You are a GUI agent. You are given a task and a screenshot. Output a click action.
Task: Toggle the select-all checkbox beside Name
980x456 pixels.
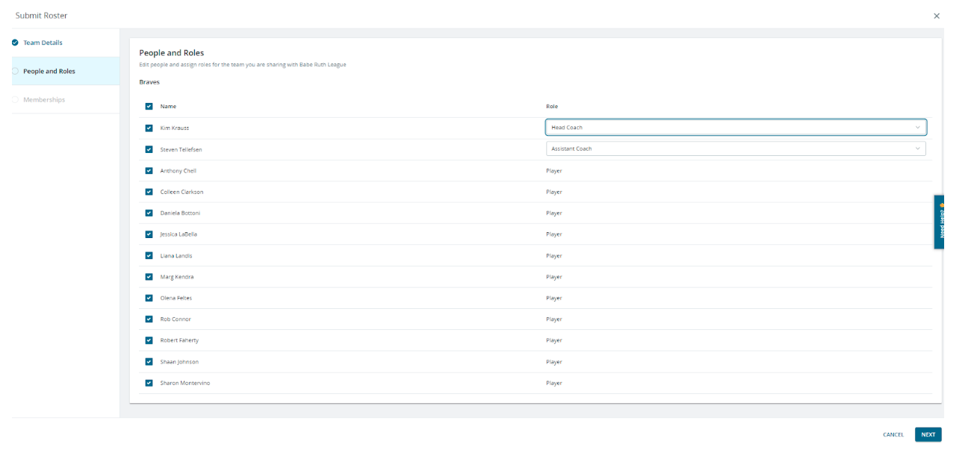[x=149, y=107]
